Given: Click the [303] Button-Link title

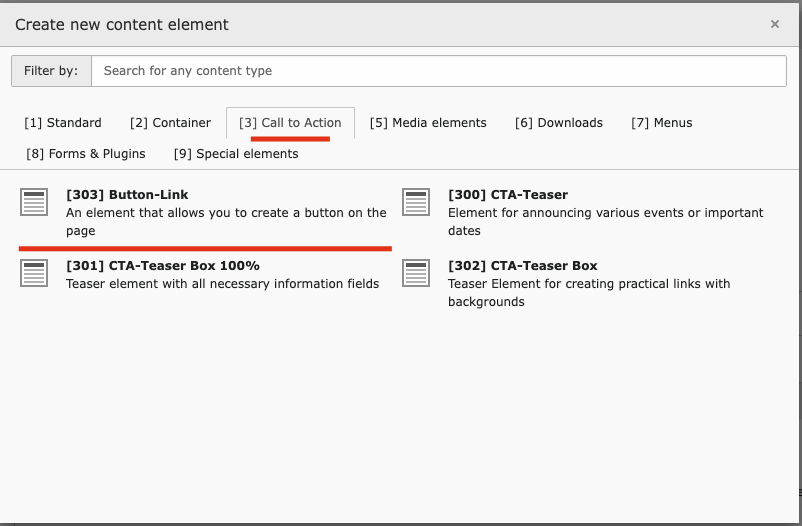Looking at the screenshot, I should (x=127, y=195).
